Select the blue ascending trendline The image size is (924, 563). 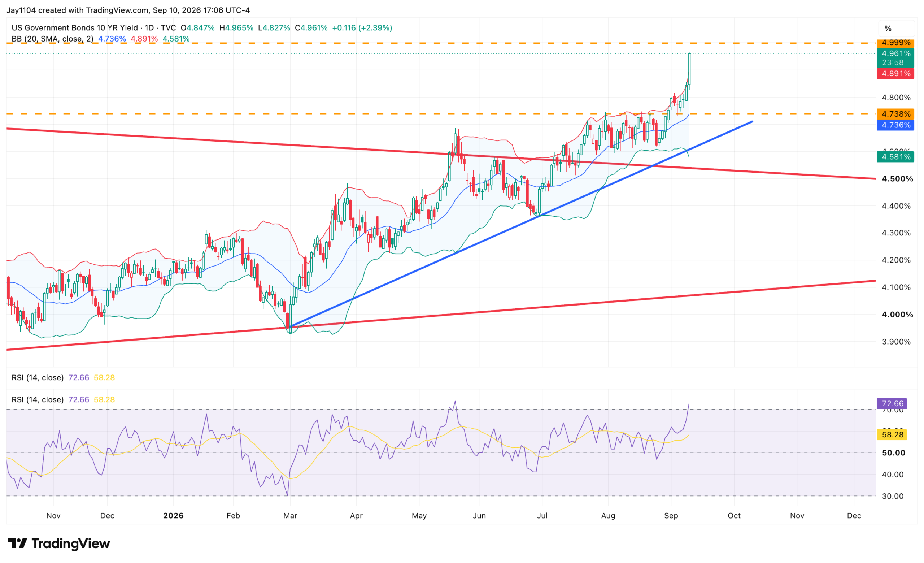click(x=521, y=224)
